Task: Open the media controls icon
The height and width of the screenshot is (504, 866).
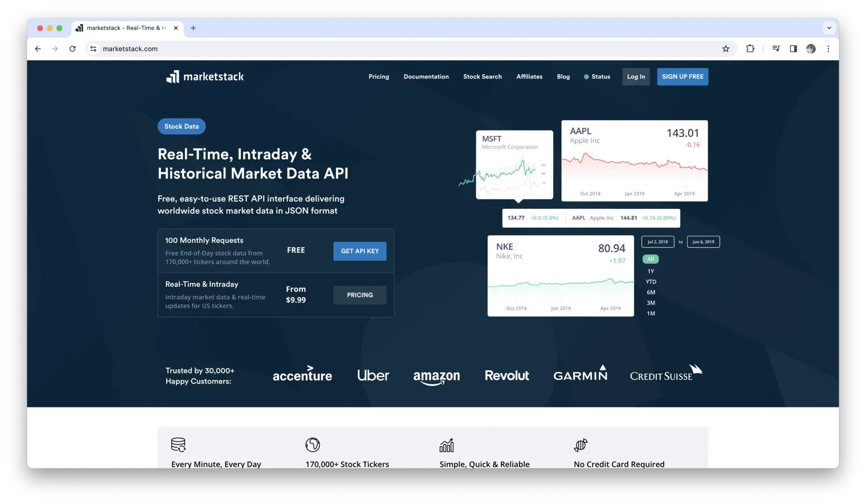Action: pyautogui.click(x=776, y=49)
